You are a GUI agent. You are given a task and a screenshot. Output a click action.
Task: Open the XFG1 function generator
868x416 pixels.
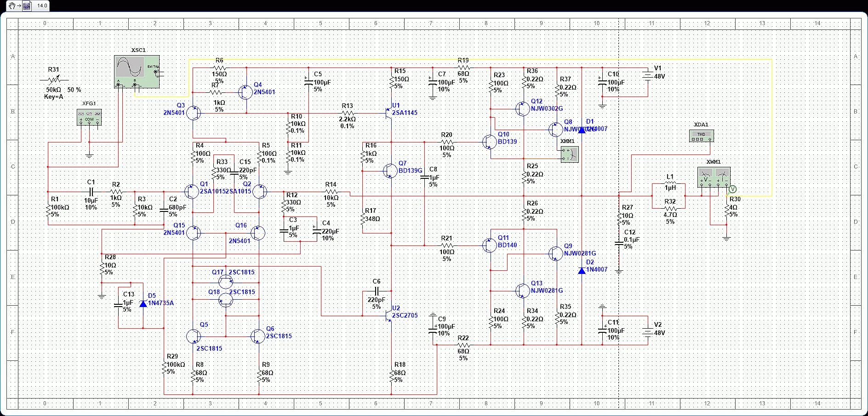89,117
